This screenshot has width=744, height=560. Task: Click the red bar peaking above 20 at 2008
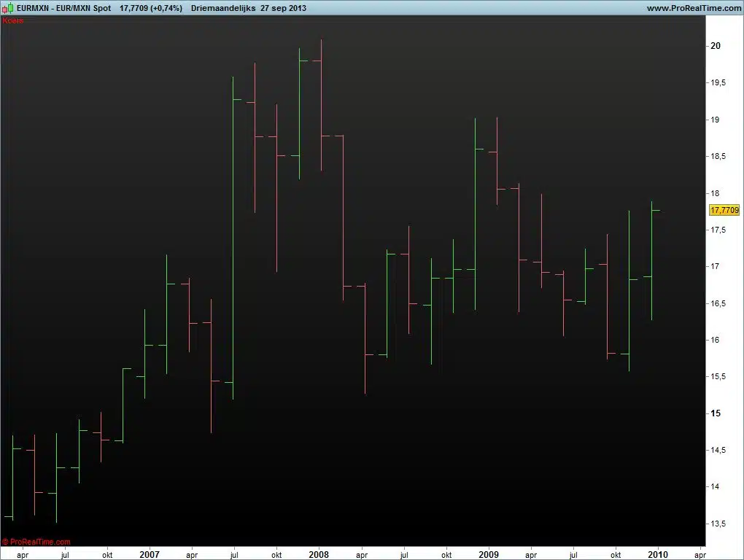click(x=321, y=102)
